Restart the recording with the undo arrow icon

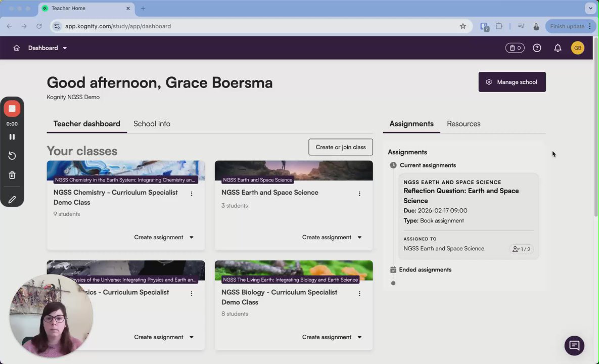[x=12, y=156]
